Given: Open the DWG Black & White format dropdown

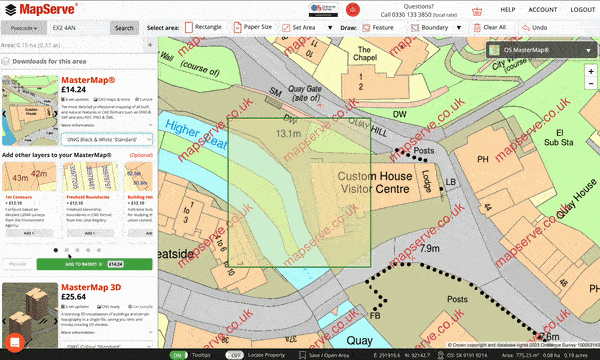Looking at the screenshot, I should click(x=107, y=140).
